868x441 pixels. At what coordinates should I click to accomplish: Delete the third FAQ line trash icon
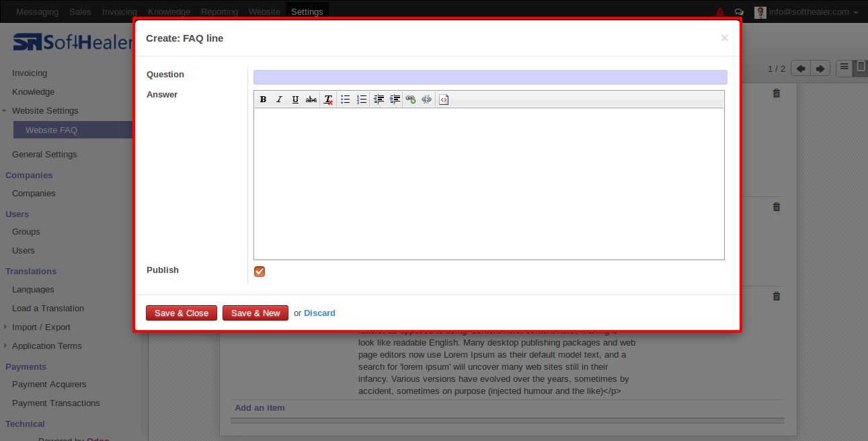click(x=777, y=296)
